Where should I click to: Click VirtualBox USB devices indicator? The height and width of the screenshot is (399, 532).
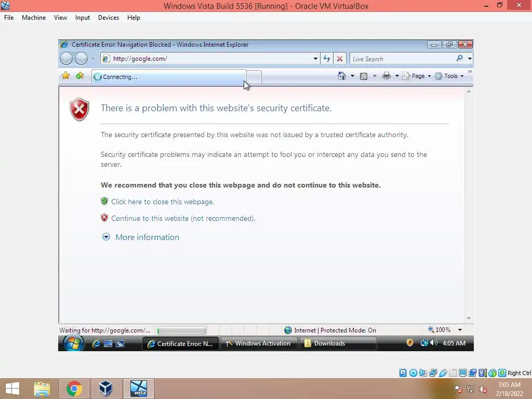[x=443, y=373]
